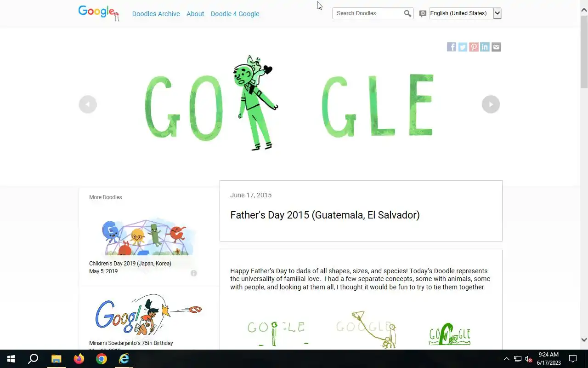The width and height of the screenshot is (588, 368).
Task: Click the Google logo in header
Action: click(99, 13)
